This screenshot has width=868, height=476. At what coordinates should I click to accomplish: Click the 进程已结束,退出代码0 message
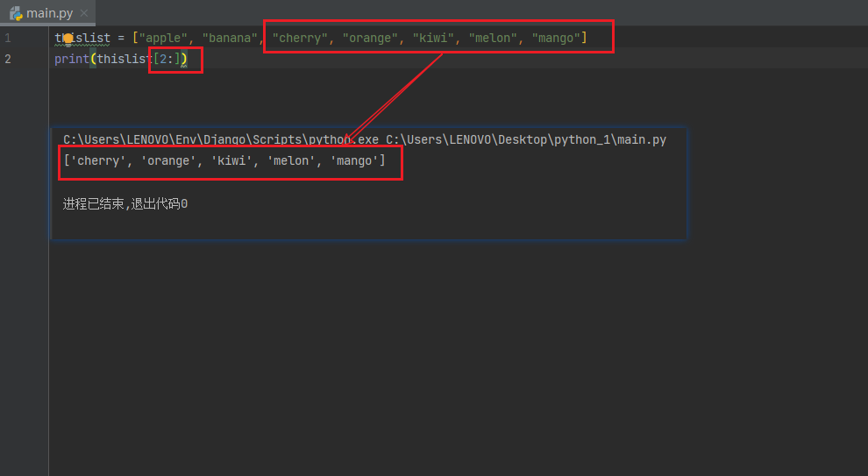(x=125, y=203)
